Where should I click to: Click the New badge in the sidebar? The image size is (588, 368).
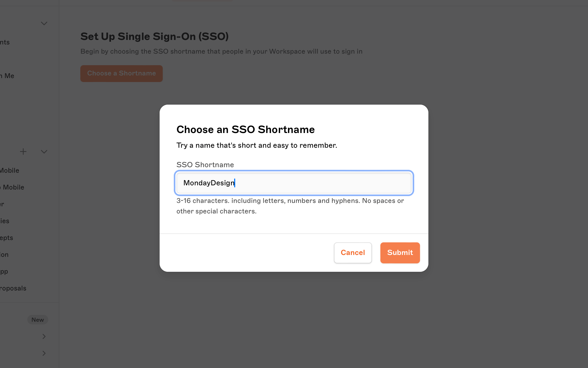click(38, 320)
